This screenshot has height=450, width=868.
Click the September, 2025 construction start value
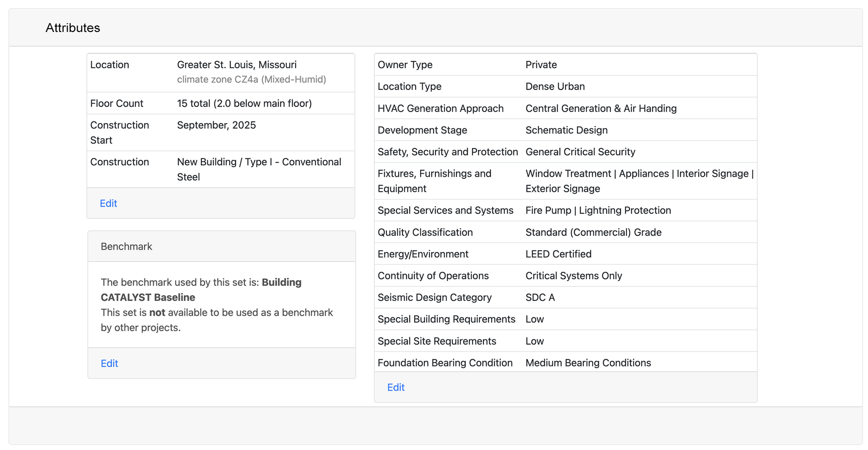tap(216, 125)
